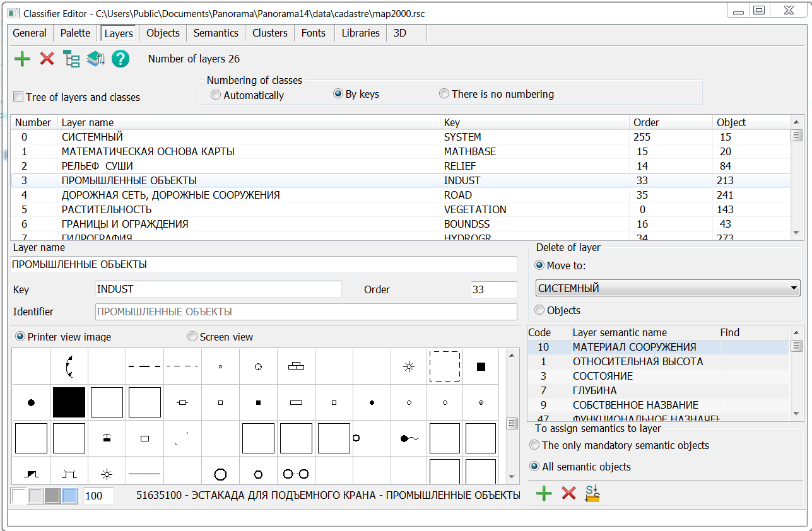This screenshot has height=531, width=812.
Task: Enable Tree of layers and classes checkbox
Action: pyautogui.click(x=18, y=97)
